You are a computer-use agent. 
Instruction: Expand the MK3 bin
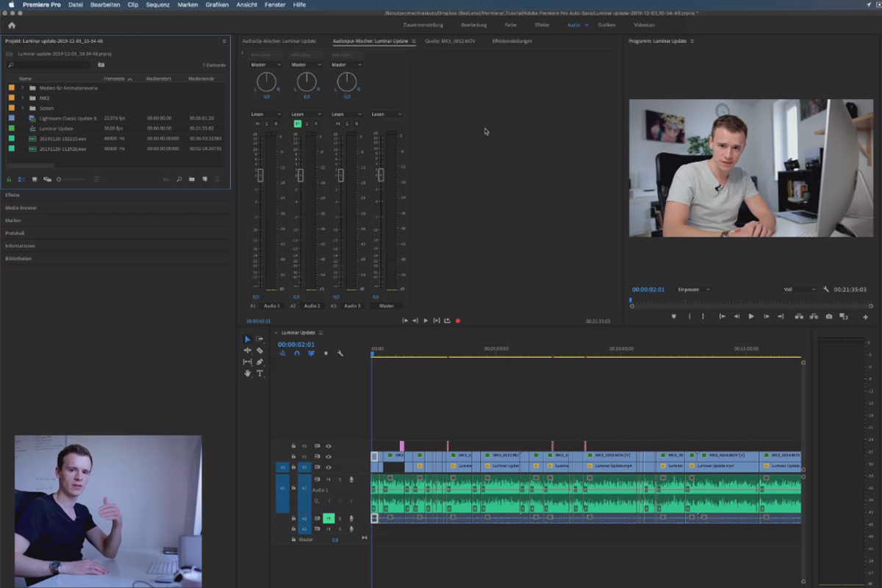(x=22, y=98)
